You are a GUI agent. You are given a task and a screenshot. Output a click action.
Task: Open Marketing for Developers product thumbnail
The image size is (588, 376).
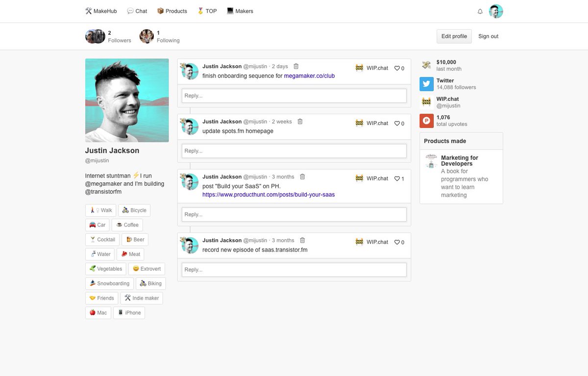point(431,161)
